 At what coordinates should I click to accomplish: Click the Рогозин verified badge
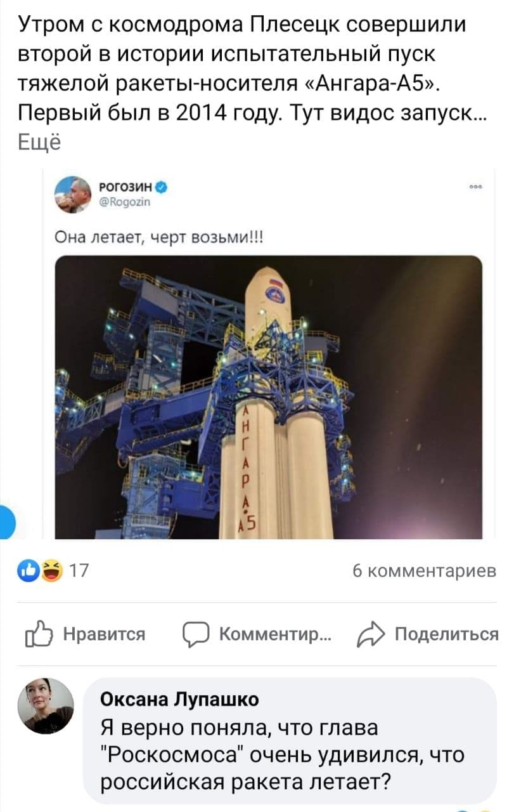pyautogui.click(x=163, y=187)
